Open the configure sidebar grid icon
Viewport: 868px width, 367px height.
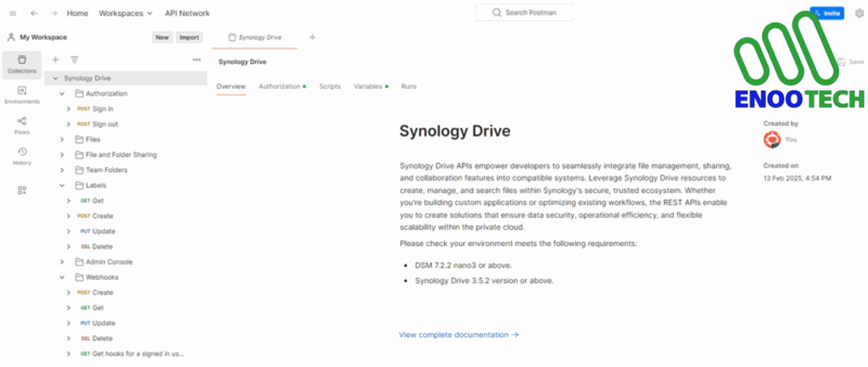(x=22, y=190)
